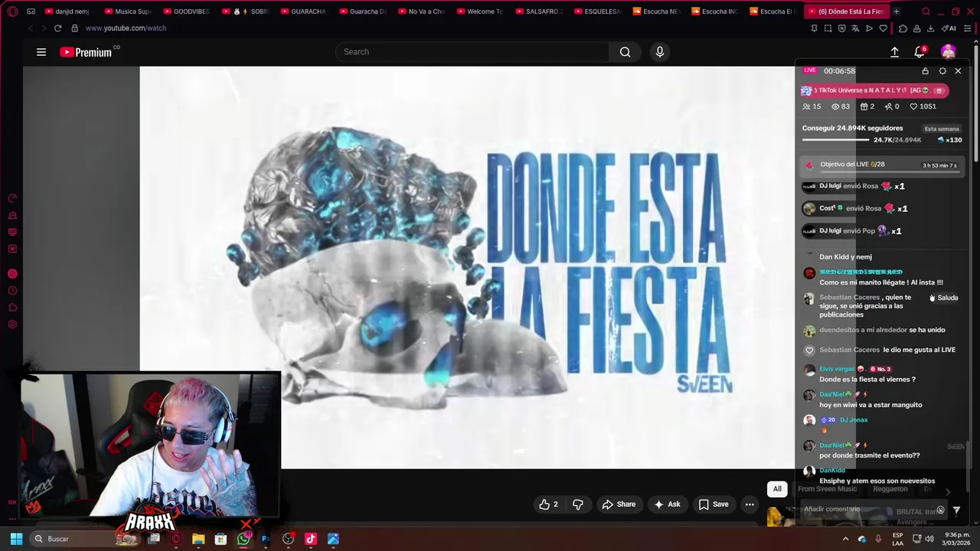980x551 pixels.
Task: Dislike the video with thumbs down
Action: pos(578,504)
